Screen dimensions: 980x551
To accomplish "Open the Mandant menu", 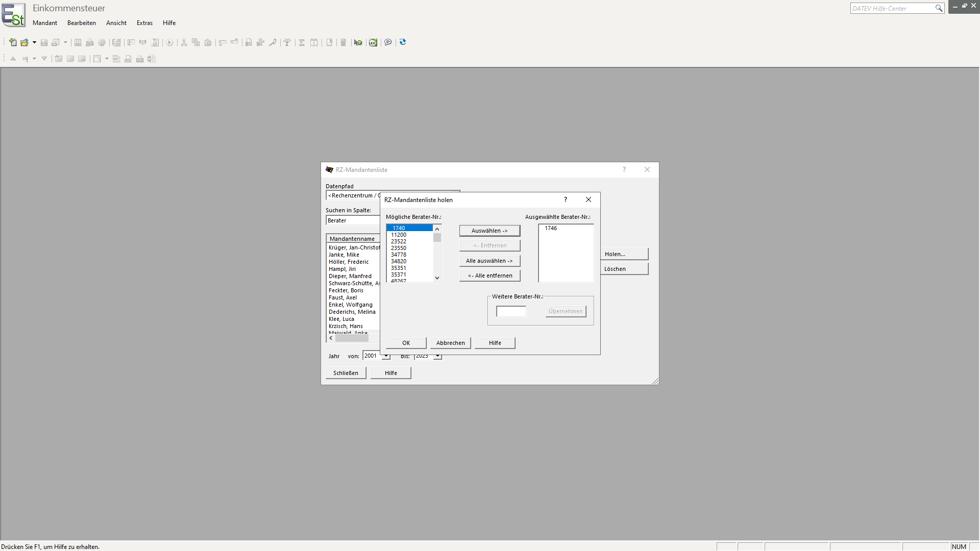I will tap(45, 23).
